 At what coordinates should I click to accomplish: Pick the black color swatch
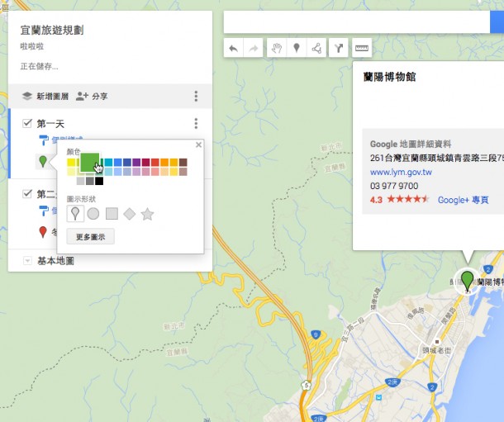(x=99, y=181)
